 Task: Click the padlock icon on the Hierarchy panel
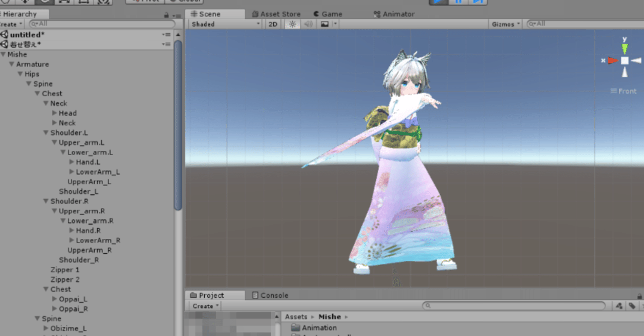(x=166, y=14)
